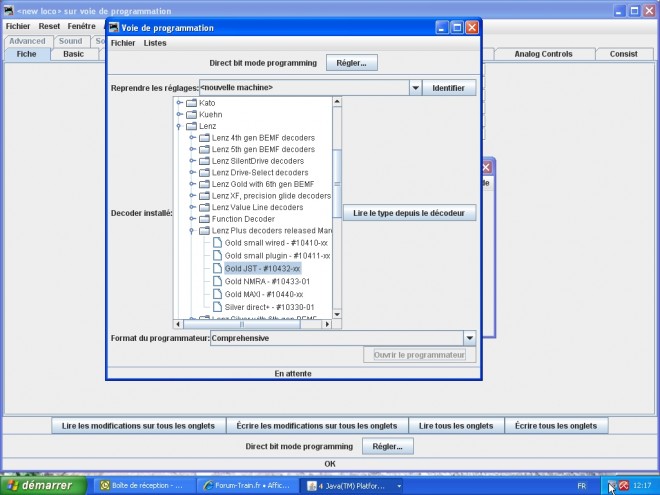The width and height of the screenshot is (660, 495).
Task: Click file icon of Gold JST #10432-xx
Action: [217, 268]
